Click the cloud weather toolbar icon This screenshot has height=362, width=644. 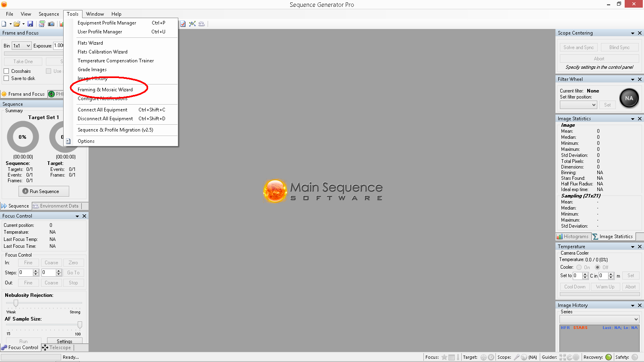click(202, 24)
